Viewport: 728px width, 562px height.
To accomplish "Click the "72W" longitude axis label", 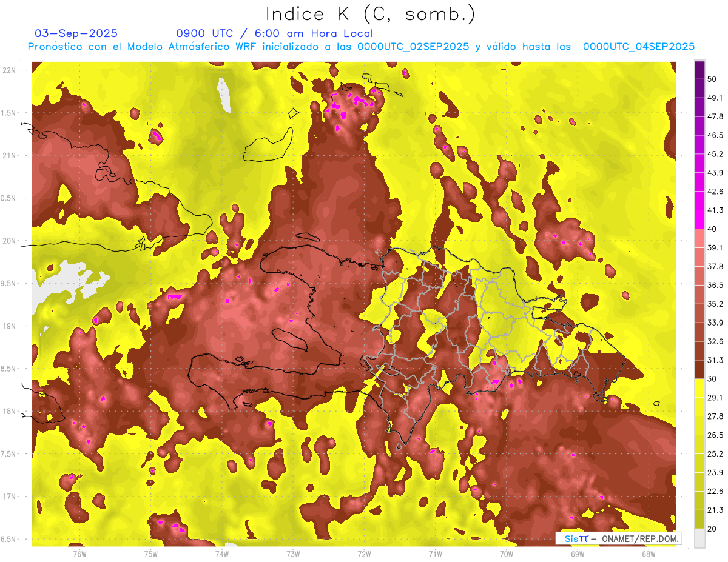I will coord(364,554).
